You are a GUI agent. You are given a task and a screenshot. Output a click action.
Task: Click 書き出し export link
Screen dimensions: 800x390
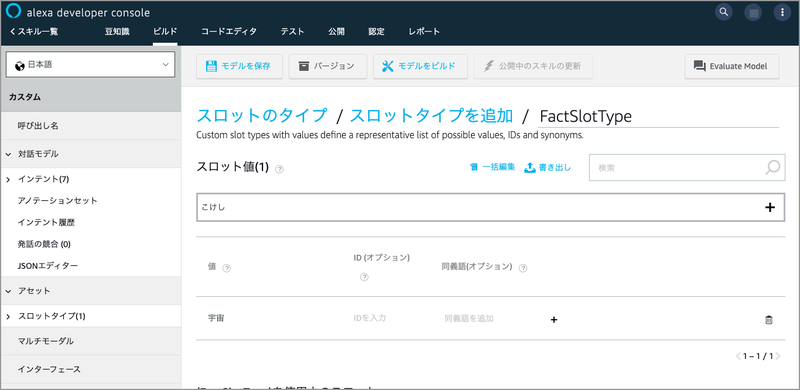(547, 167)
